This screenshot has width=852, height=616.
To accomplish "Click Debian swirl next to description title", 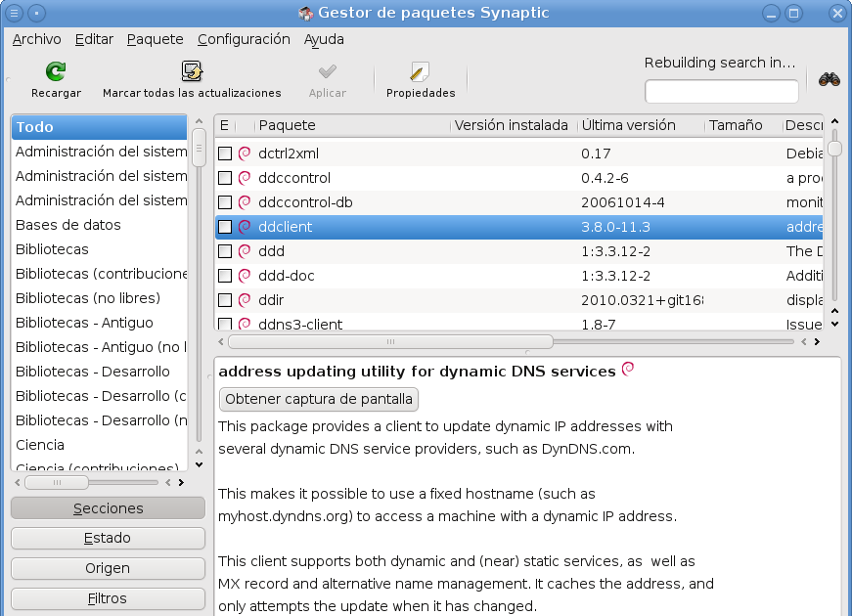I will [628, 369].
